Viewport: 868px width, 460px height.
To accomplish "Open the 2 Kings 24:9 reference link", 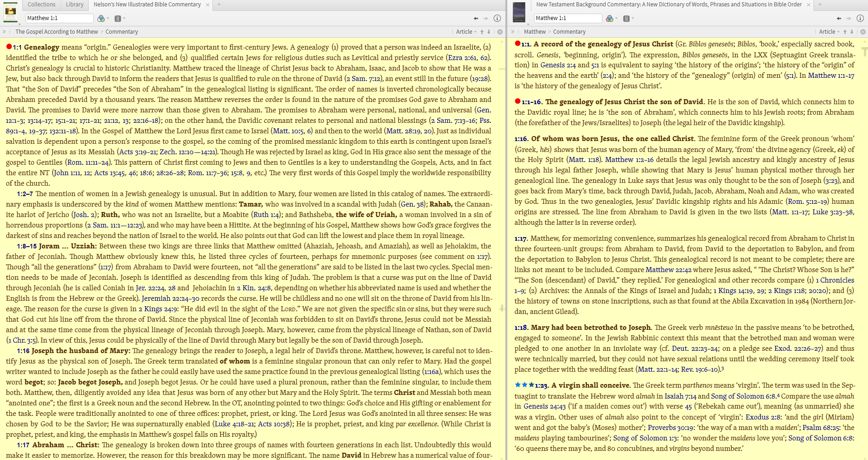I will click(x=157, y=309).
